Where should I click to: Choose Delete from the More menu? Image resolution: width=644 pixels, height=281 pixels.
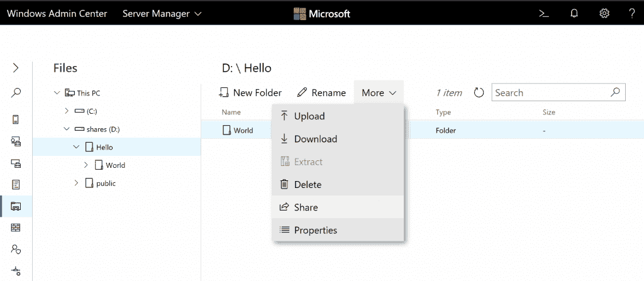pyautogui.click(x=338, y=184)
